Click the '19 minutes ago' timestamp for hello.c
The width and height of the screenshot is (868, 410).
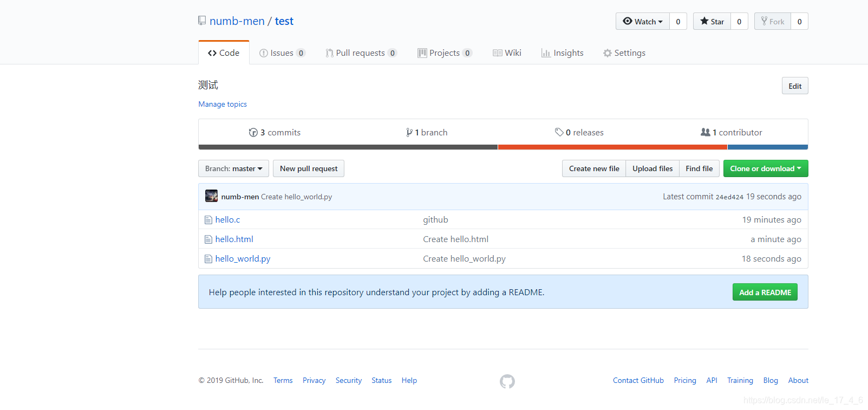(x=772, y=220)
